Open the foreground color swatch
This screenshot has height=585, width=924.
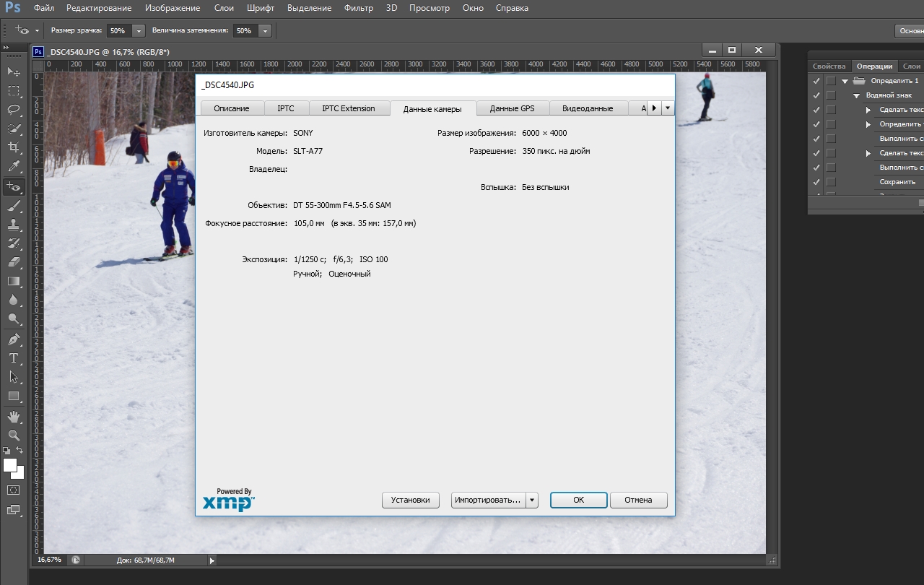pos(10,465)
